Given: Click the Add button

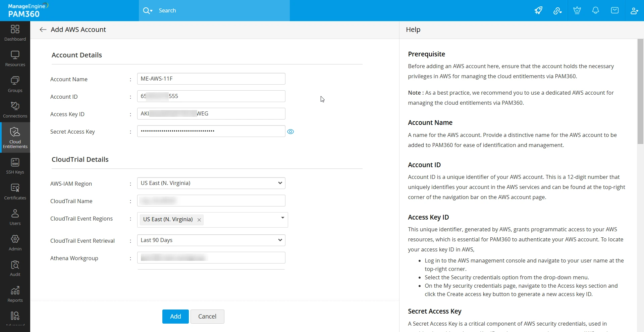Looking at the screenshot, I should point(175,316).
